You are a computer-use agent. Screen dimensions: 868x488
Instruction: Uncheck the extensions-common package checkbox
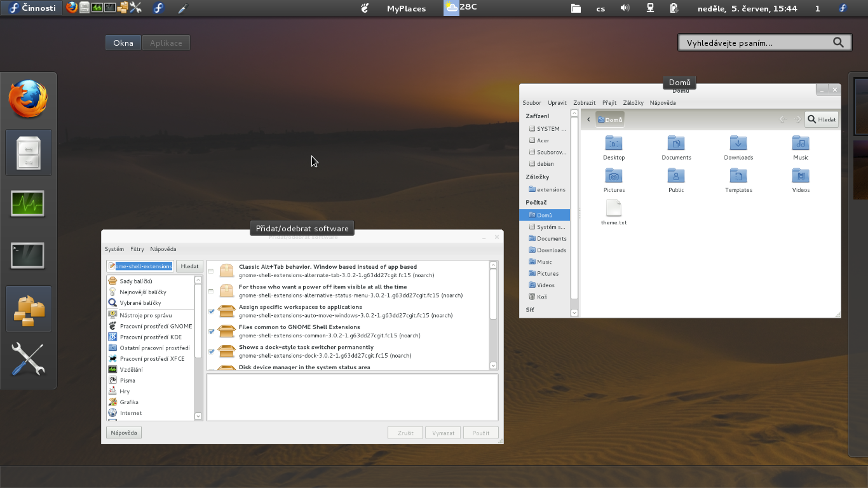point(212,332)
